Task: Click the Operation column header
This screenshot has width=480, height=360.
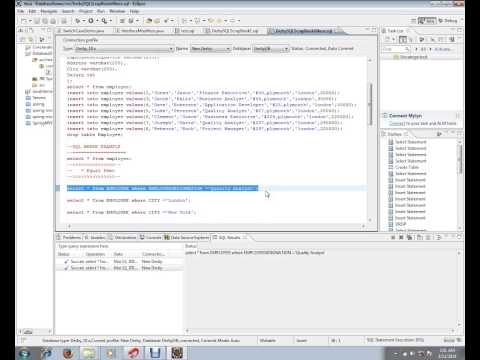Action: coord(95,254)
